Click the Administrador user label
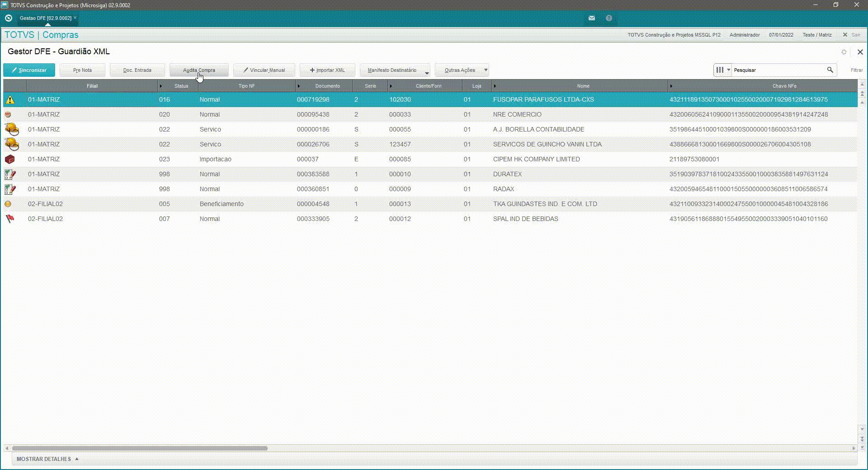This screenshot has height=470, width=868. pos(745,35)
